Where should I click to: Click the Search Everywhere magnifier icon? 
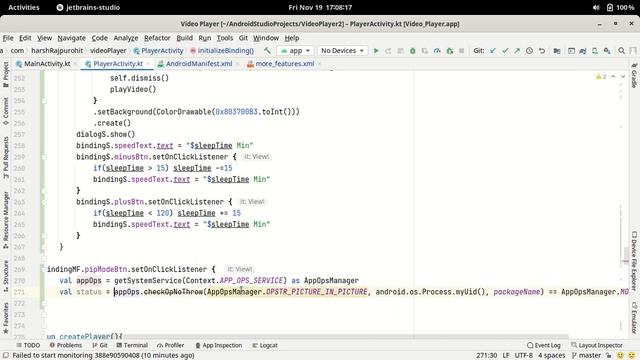[x=621, y=51]
